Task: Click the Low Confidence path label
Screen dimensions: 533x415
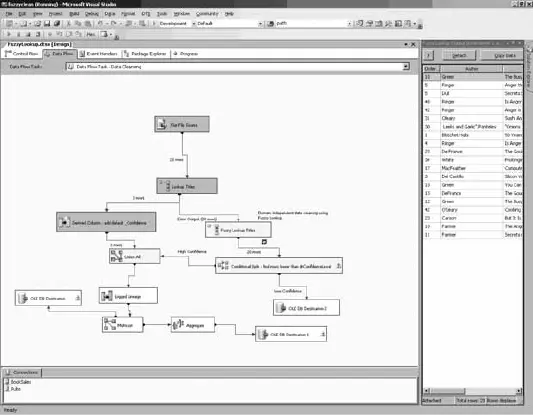Action: [x=288, y=291]
